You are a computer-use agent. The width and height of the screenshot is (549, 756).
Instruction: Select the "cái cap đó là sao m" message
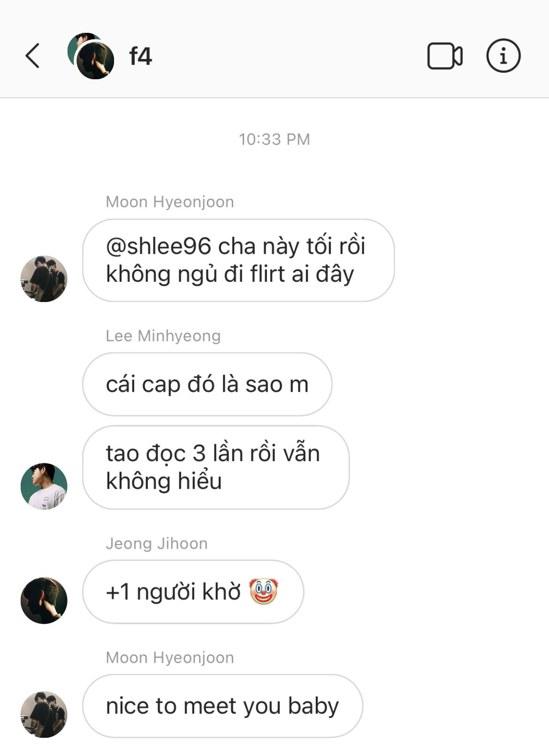click(207, 384)
